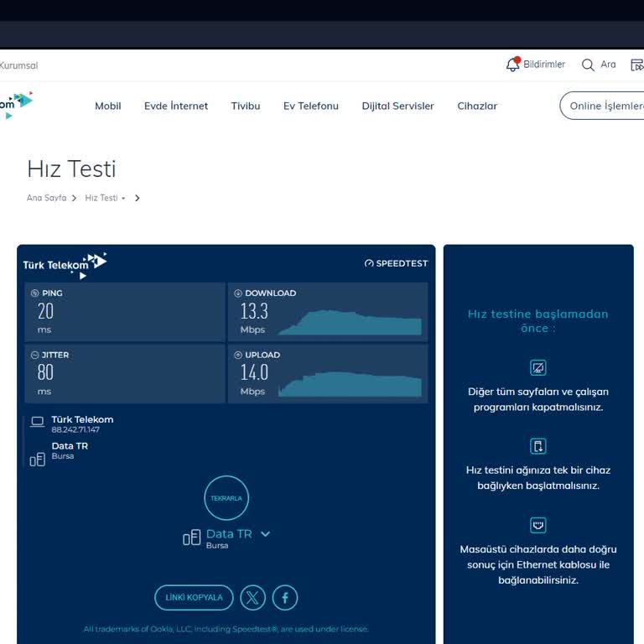Click the TEKRARLA restart test button
Viewport: 644px width, 644px height.
coord(226,498)
